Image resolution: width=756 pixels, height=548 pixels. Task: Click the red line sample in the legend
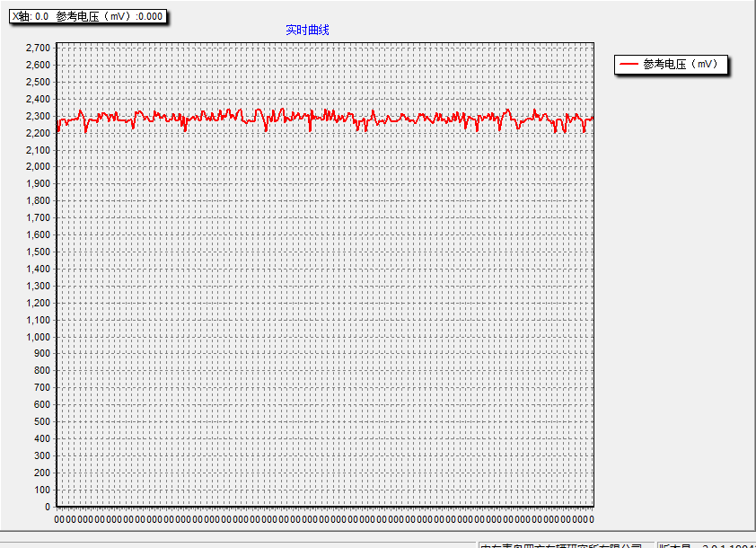coord(629,64)
